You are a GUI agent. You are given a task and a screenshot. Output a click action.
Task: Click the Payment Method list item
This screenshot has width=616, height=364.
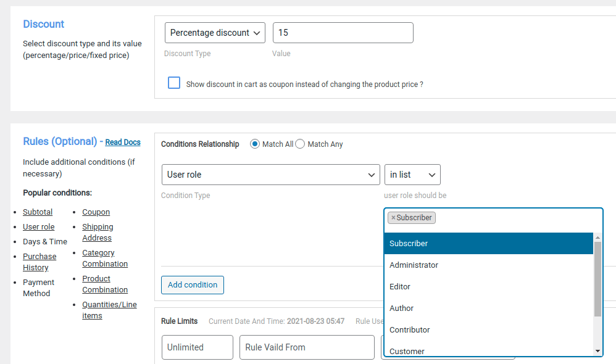(x=38, y=288)
